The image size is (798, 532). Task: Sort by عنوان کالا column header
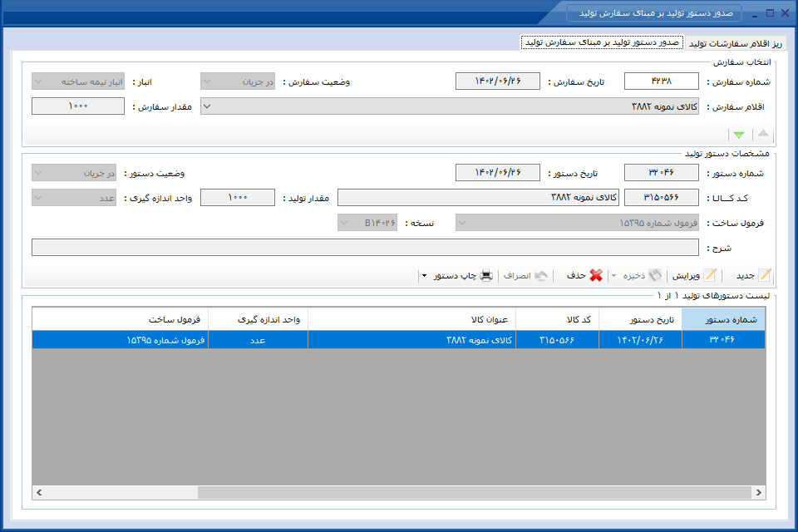pos(411,319)
